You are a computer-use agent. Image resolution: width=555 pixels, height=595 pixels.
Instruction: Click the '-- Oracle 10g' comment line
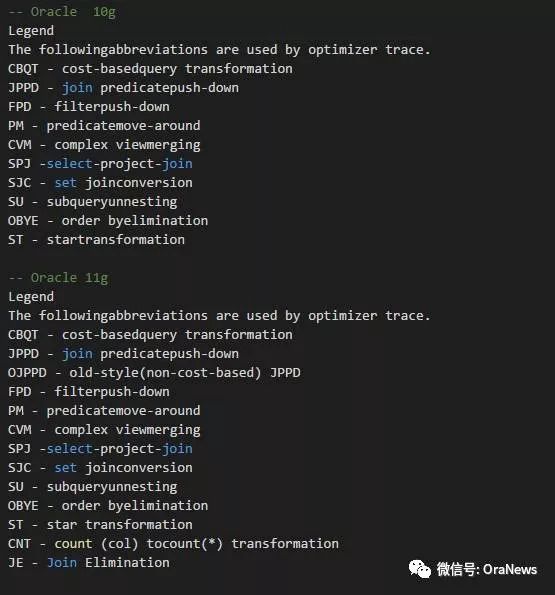pyautogui.click(x=62, y=12)
